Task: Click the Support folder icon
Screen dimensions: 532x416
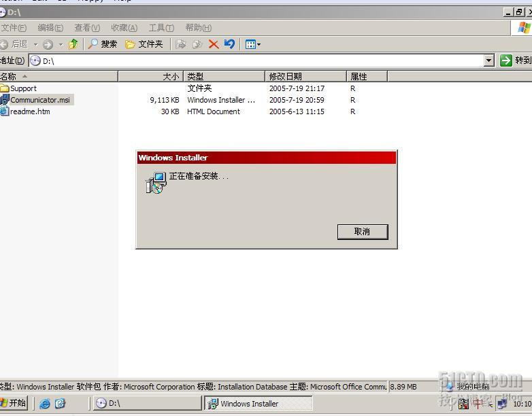Action: pos(4,88)
